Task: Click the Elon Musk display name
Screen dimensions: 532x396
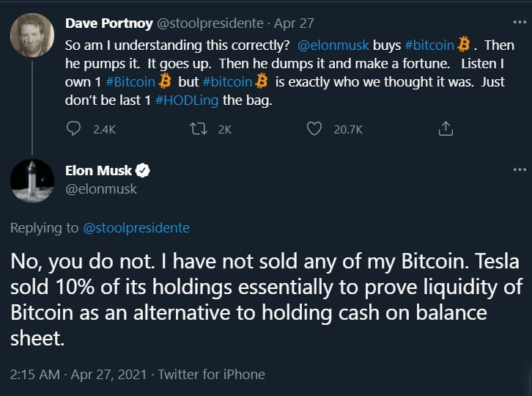Action: tap(104, 171)
